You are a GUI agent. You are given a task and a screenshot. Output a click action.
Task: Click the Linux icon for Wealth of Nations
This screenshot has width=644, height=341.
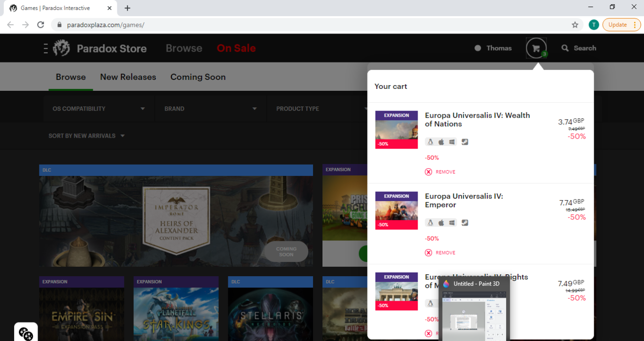pyautogui.click(x=430, y=142)
